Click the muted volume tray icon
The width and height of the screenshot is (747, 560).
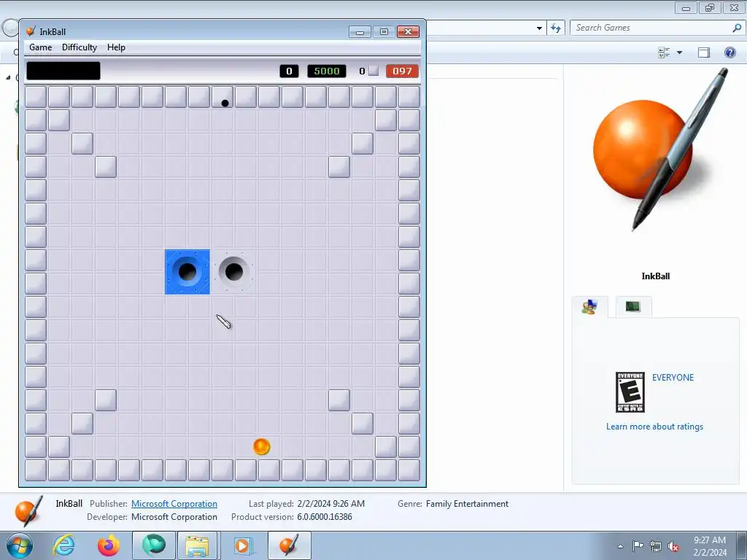coord(673,547)
